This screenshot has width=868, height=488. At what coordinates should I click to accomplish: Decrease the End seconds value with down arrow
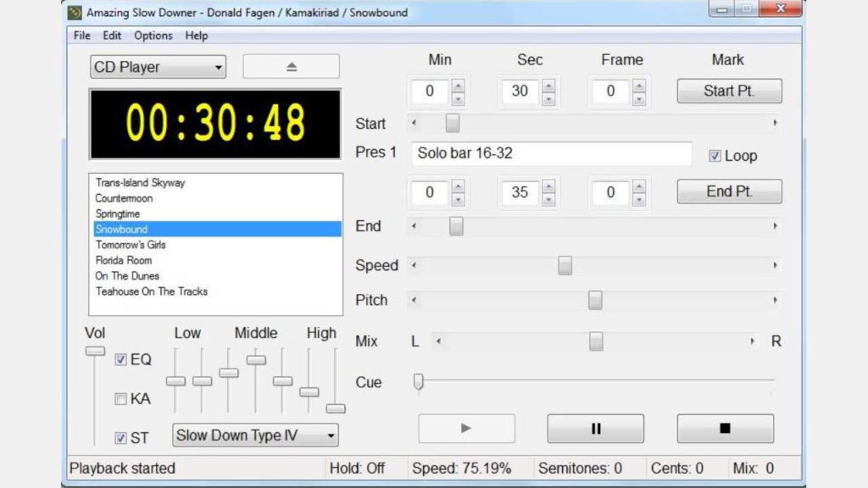(548, 200)
